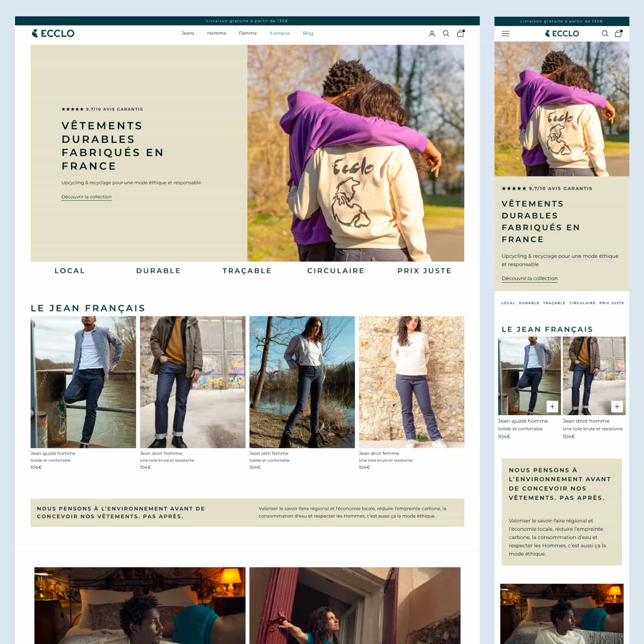Select the Femme navigation item
644x644 pixels.
point(248,33)
